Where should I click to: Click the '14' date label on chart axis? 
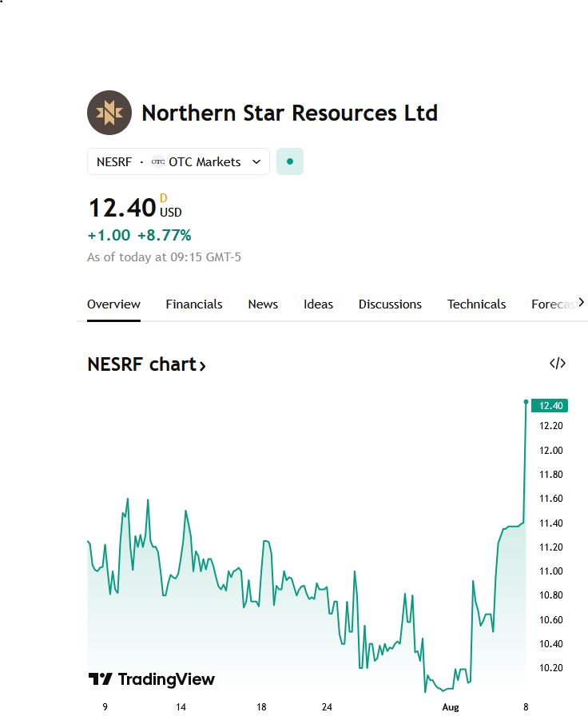point(181,706)
